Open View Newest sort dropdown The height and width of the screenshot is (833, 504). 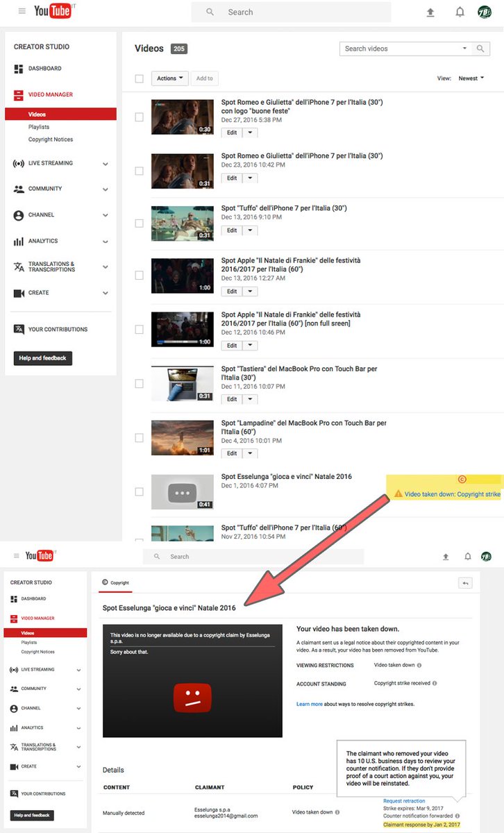(471, 78)
